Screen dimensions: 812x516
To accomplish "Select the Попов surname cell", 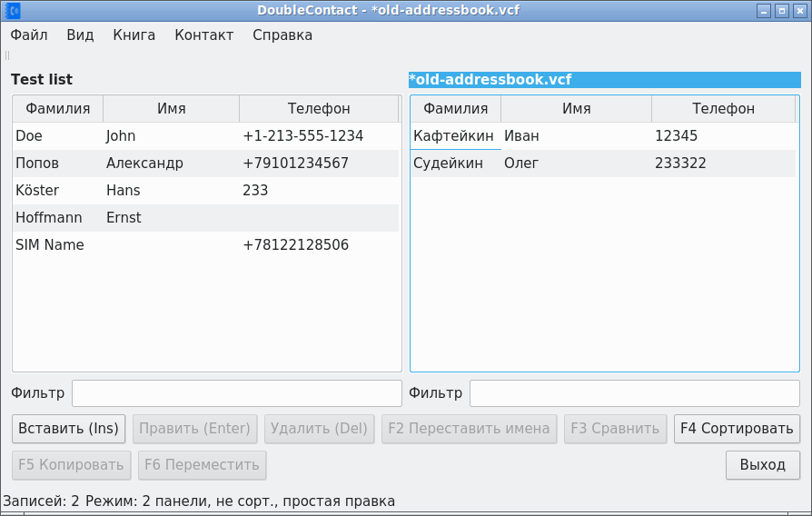I will click(x=58, y=164).
